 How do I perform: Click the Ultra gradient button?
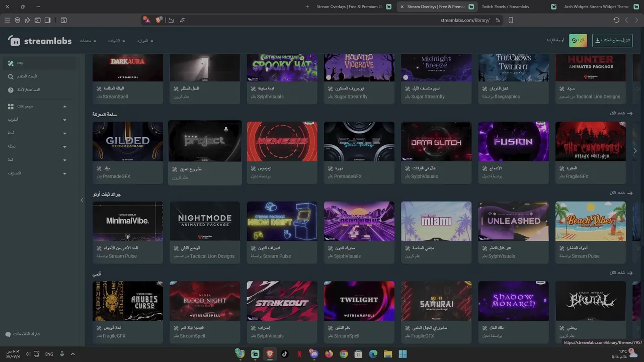coord(578,40)
